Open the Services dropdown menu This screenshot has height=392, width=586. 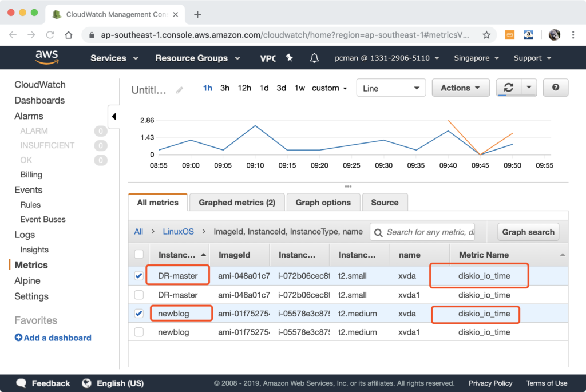114,58
